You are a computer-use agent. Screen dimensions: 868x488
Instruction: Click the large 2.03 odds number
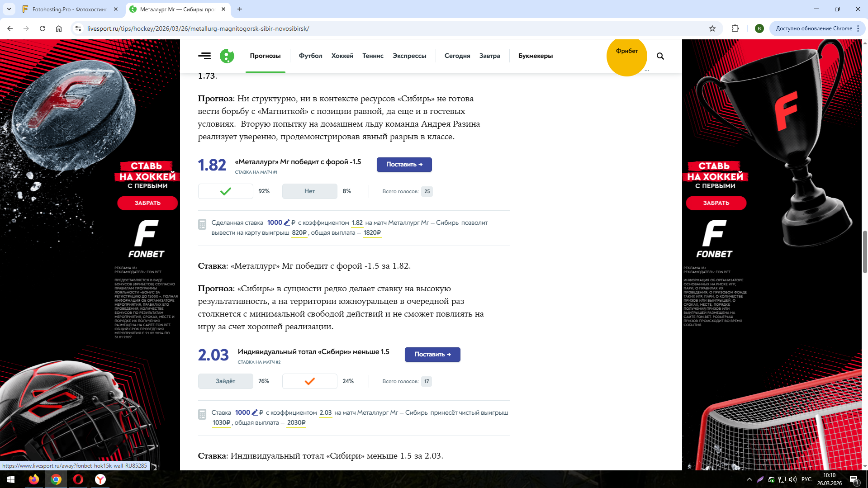213,355
